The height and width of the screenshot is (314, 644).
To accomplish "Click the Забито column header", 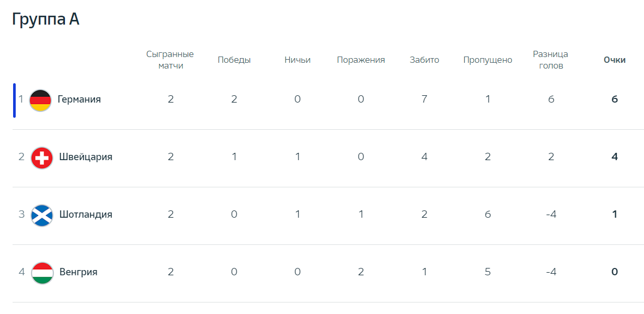I will [x=424, y=60].
